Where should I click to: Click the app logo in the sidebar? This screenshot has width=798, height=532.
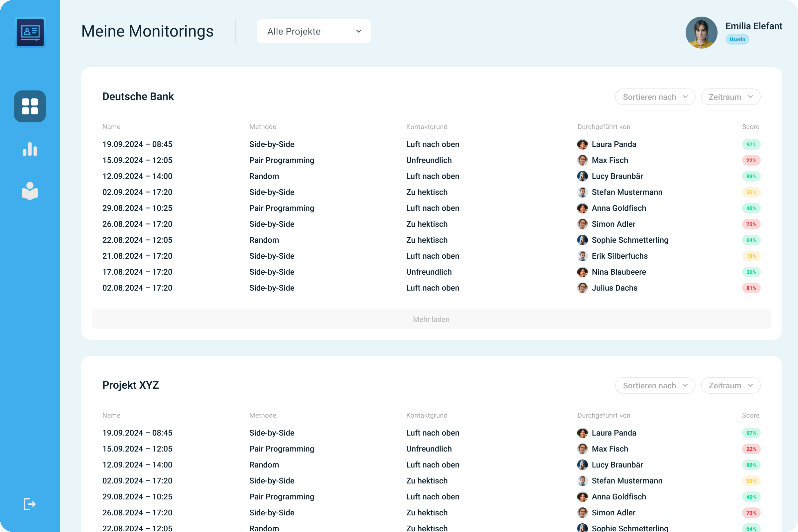[30, 32]
